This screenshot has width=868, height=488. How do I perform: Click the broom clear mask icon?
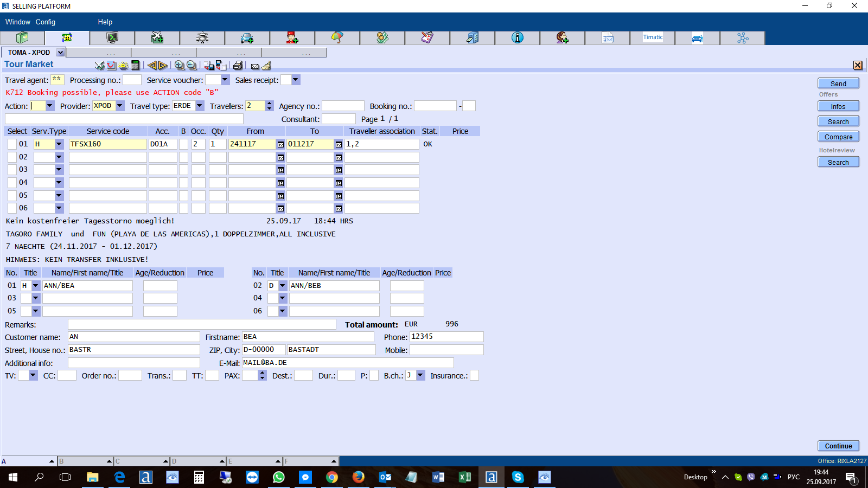tap(266, 66)
